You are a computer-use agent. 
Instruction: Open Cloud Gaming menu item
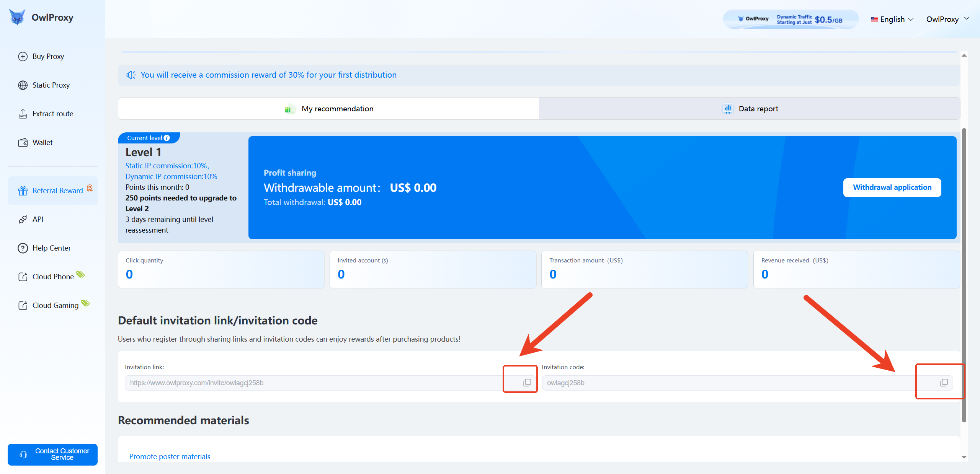tap(52, 306)
